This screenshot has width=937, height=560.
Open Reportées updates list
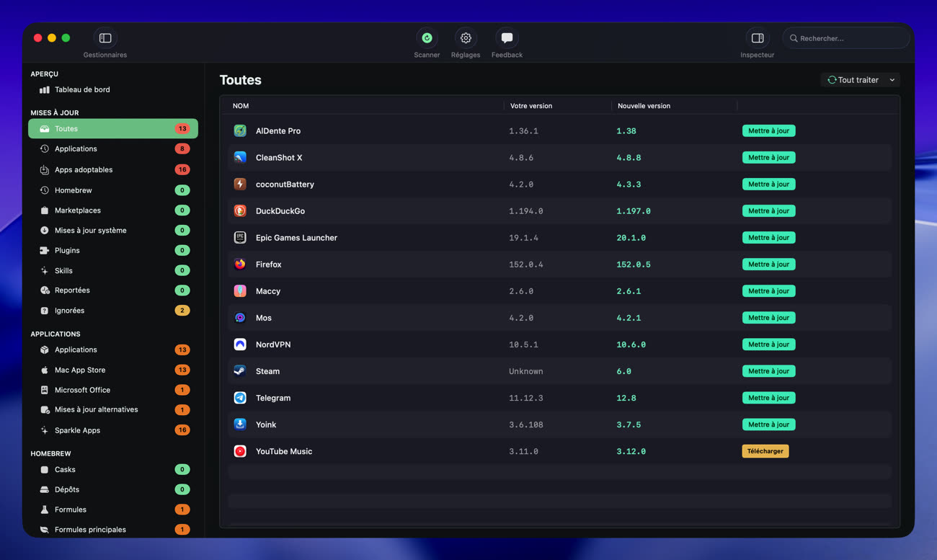pyautogui.click(x=113, y=290)
